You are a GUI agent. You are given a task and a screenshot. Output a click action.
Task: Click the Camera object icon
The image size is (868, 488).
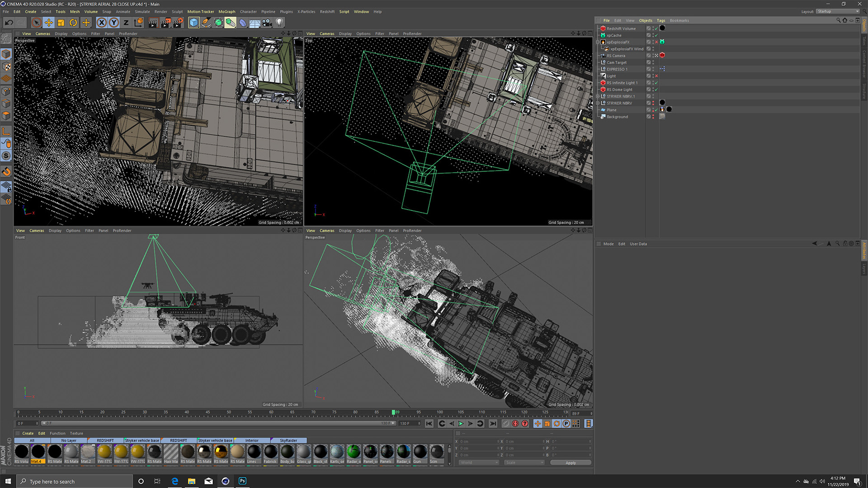pyautogui.click(x=267, y=22)
